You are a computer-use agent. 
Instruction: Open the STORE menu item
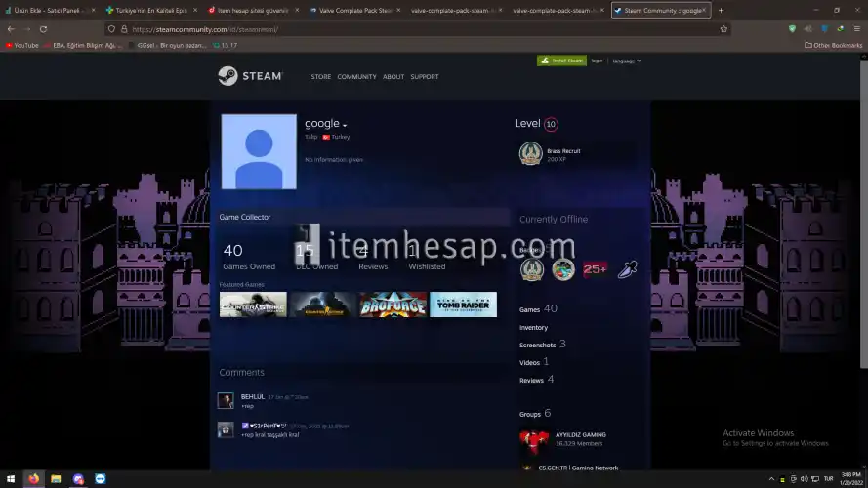click(x=320, y=77)
